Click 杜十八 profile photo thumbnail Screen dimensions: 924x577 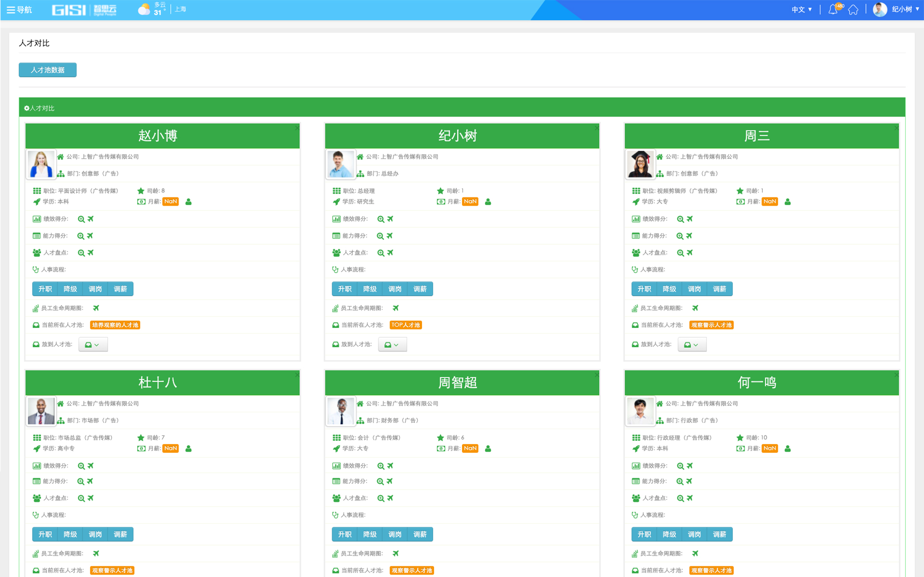click(41, 411)
